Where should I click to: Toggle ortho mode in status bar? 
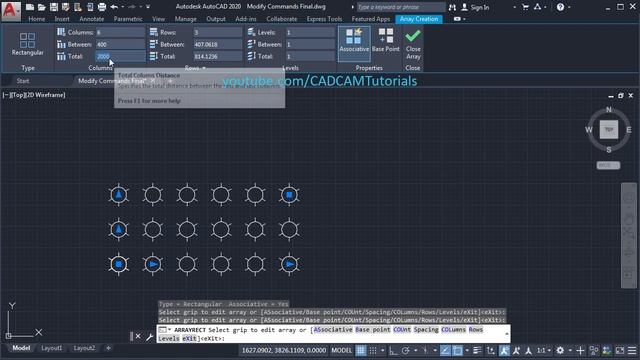click(x=393, y=350)
